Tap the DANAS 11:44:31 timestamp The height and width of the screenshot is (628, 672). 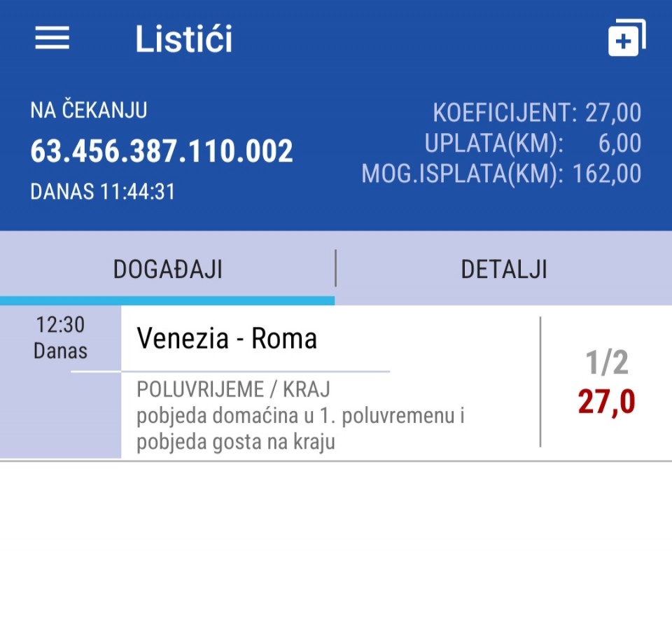coord(102,192)
